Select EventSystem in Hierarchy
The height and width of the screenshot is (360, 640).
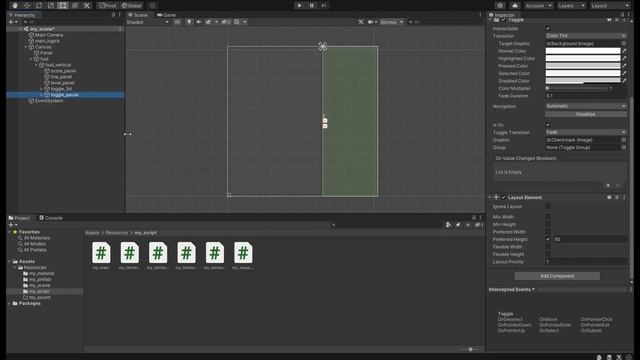(x=49, y=101)
